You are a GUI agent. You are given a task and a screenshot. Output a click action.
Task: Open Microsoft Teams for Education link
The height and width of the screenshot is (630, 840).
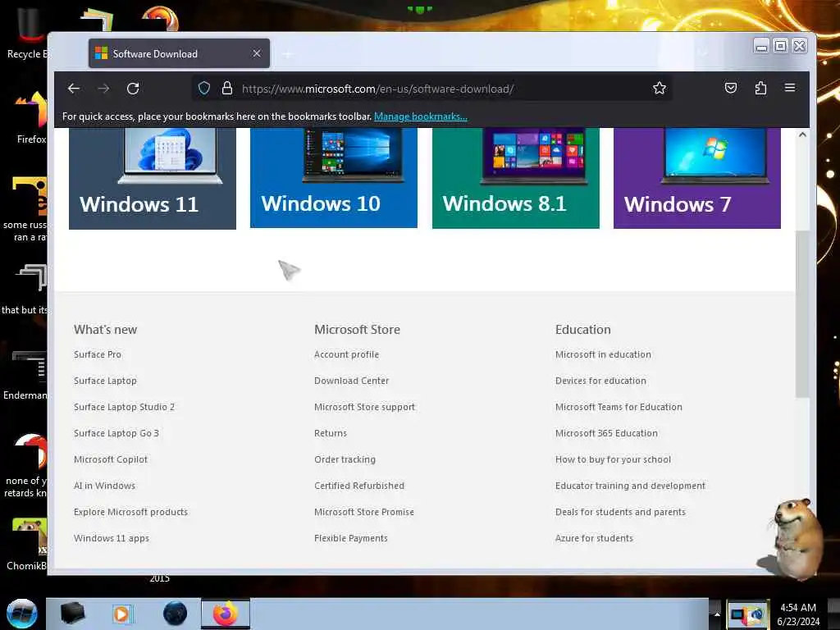(x=619, y=407)
